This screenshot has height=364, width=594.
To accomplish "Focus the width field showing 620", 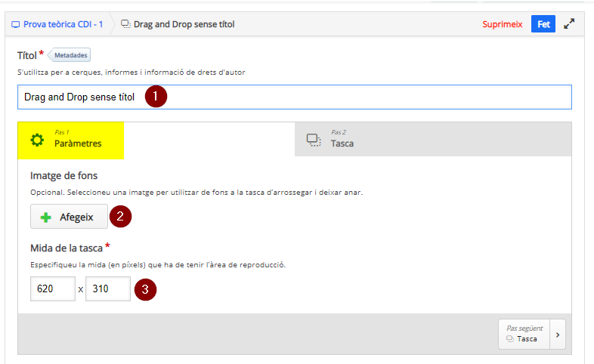I will pyautogui.click(x=53, y=288).
